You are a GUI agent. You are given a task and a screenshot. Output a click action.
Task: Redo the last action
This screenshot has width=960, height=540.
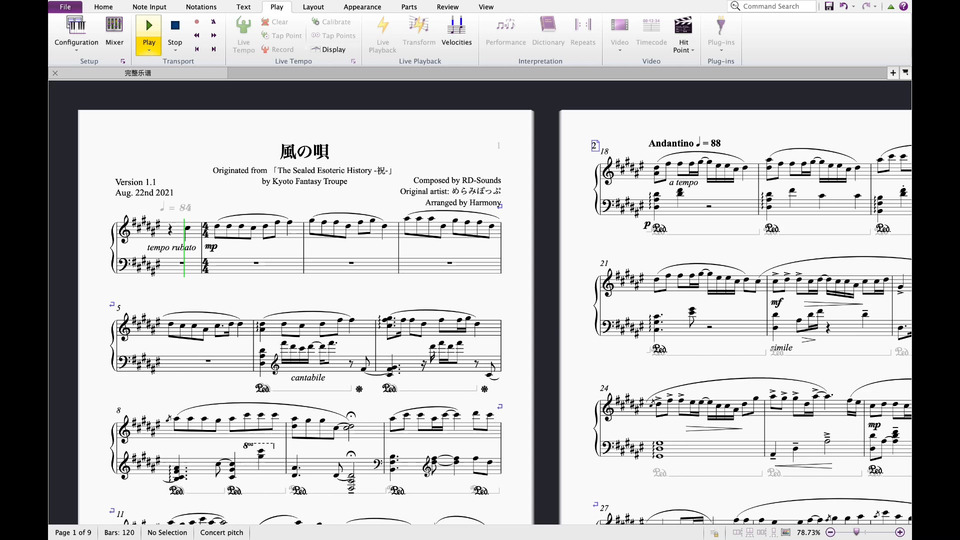(x=866, y=6)
